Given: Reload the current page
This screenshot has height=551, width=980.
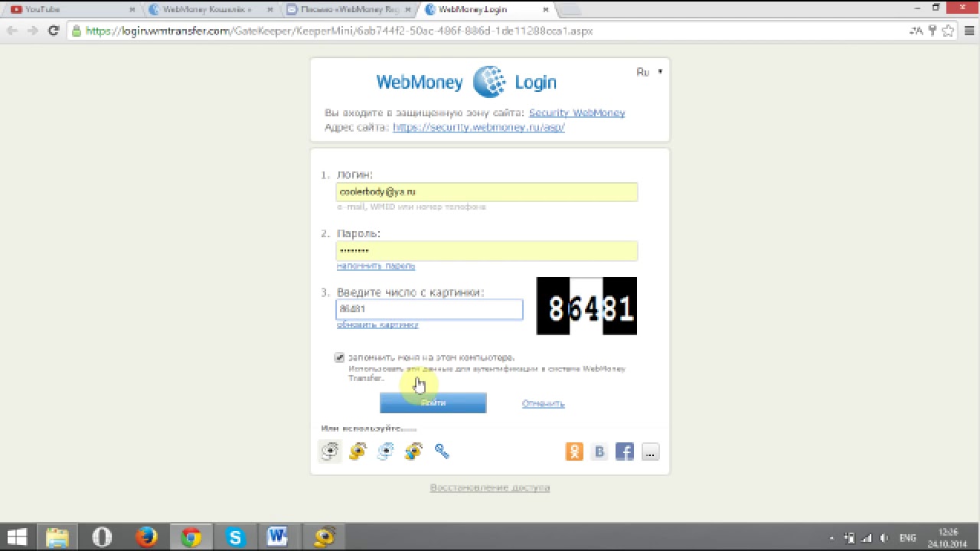Looking at the screenshot, I should click(53, 31).
